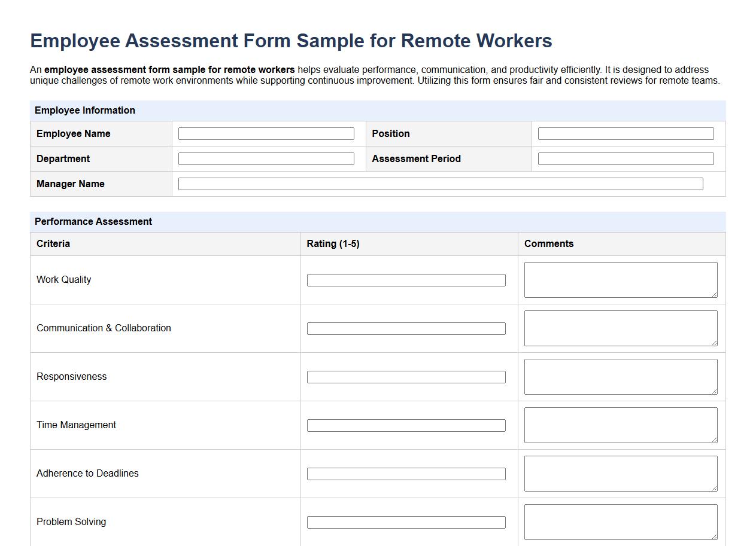Select the Work Quality rating field
This screenshot has height=546, width=756.
(x=406, y=280)
